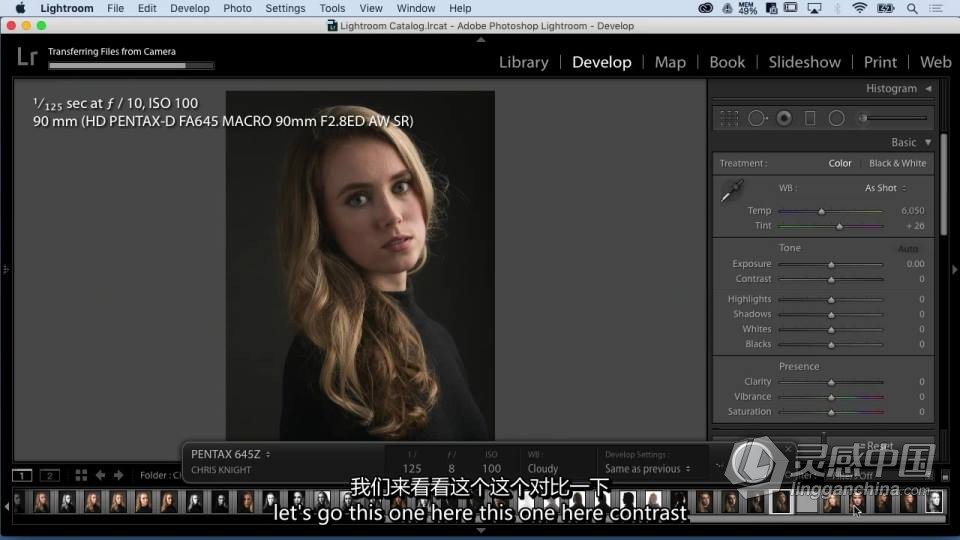The width and height of the screenshot is (960, 540).
Task: Click the Lr logo identity plate
Action: tap(27, 57)
